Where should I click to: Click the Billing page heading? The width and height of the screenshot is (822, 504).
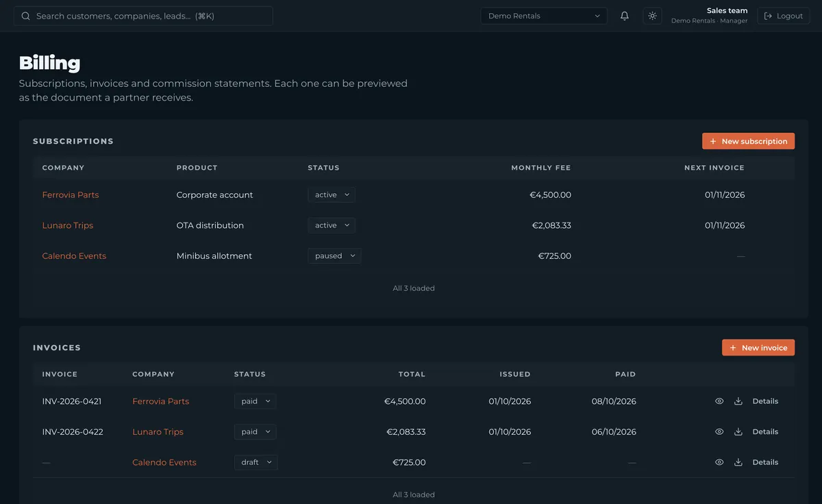tap(49, 64)
